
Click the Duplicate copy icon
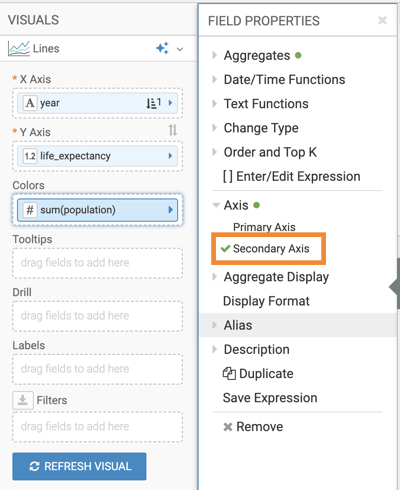click(229, 374)
